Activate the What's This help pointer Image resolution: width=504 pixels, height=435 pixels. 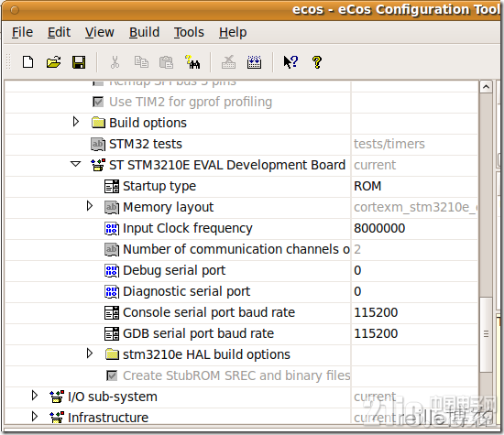click(x=290, y=61)
